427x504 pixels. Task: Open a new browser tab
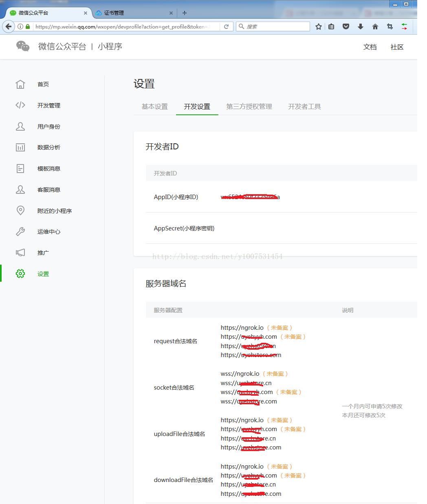click(x=185, y=13)
